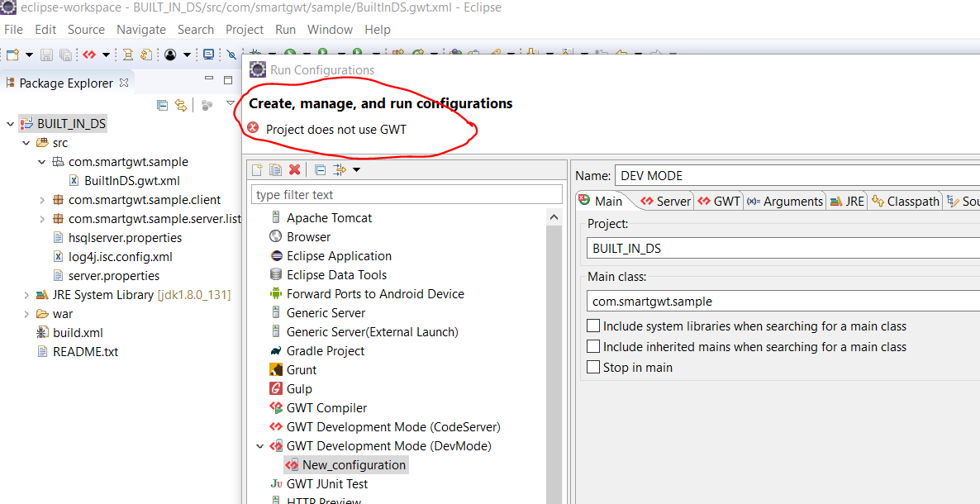
Task: Select BuiltInDS.gwt.xml file
Action: pos(125,181)
